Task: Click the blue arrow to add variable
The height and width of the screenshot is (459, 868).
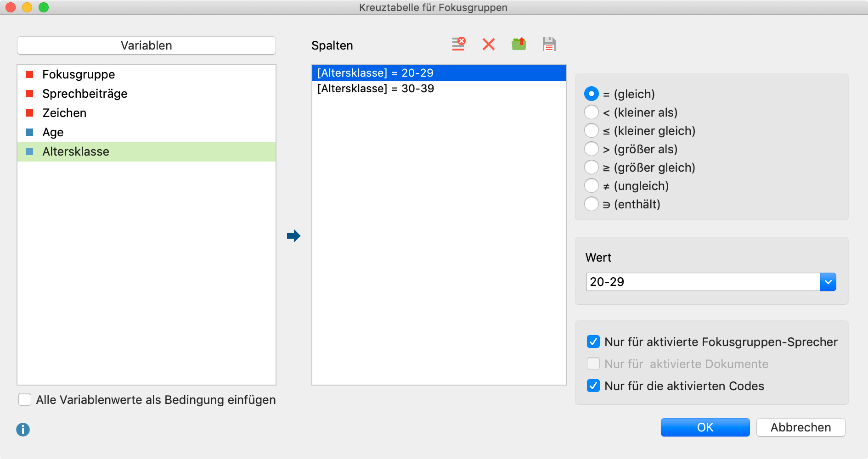Action: point(293,236)
